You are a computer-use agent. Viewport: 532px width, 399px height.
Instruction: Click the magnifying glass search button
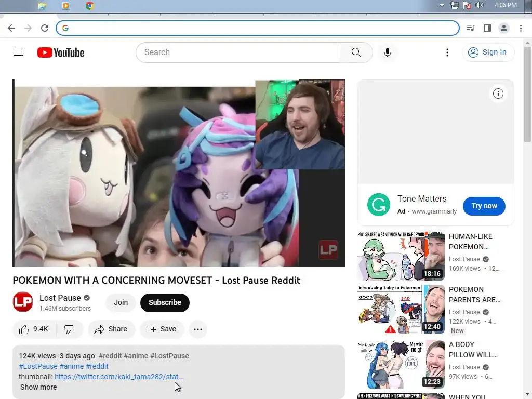(x=356, y=52)
